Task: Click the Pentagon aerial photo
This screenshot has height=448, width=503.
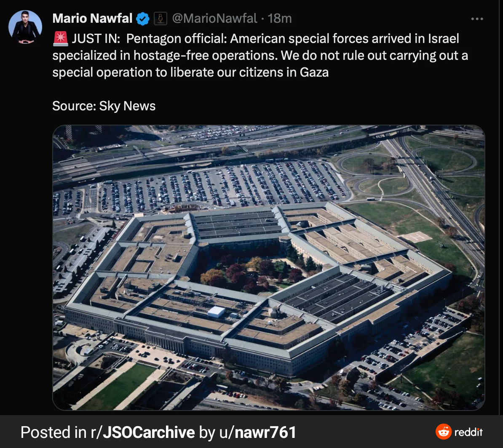Action: (x=268, y=267)
